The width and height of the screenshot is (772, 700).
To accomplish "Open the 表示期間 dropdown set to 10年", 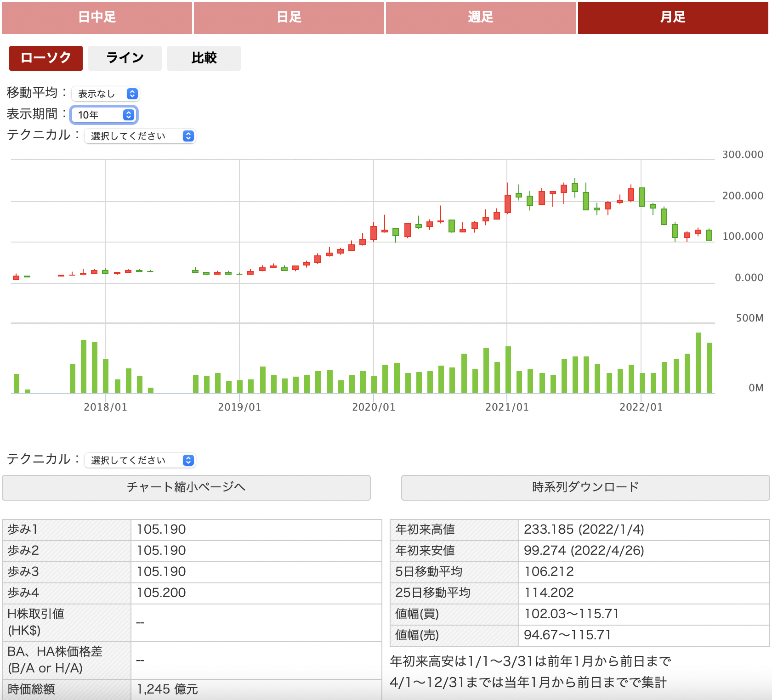I will pos(104,115).
